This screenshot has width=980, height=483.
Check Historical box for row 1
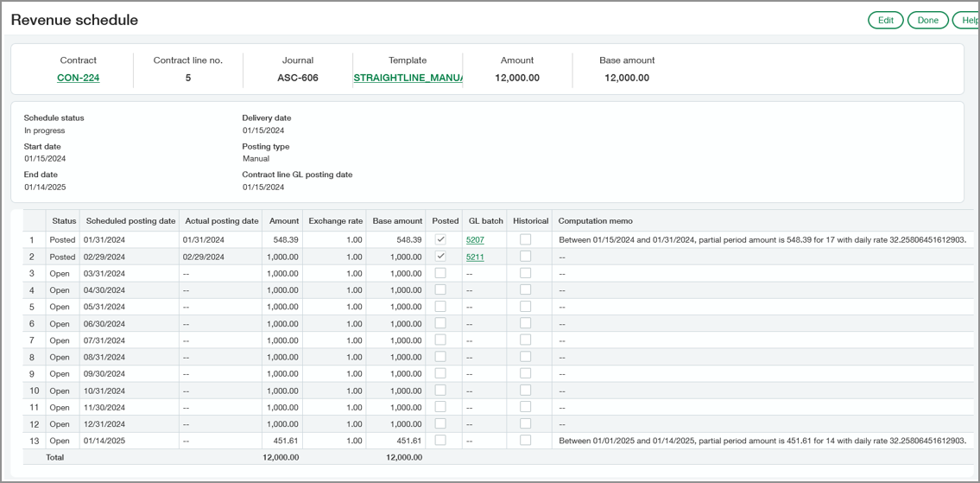click(525, 239)
